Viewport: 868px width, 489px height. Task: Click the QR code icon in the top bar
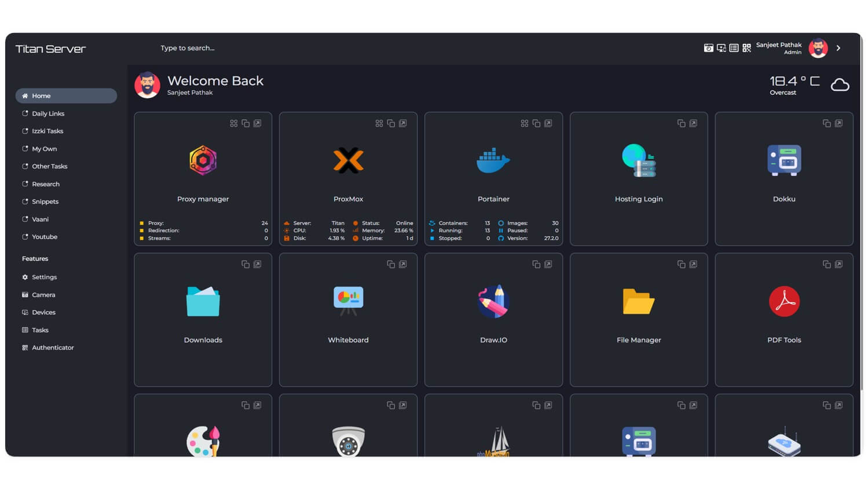[746, 48]
